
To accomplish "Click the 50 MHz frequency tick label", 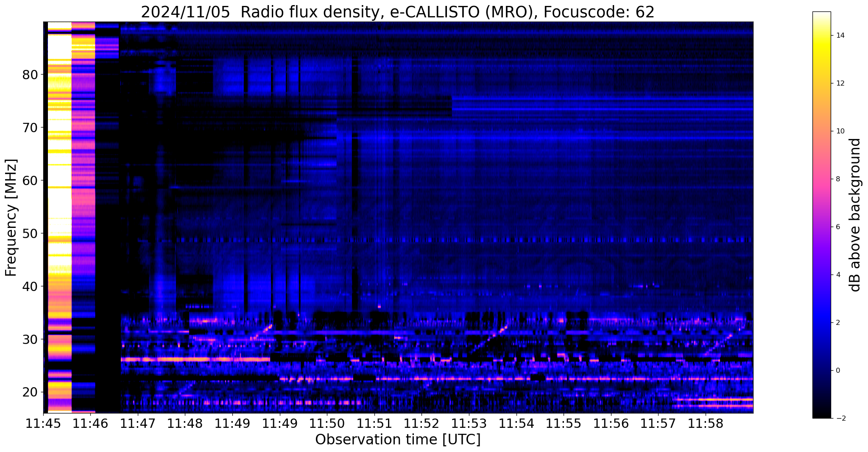I will [30, 233].
